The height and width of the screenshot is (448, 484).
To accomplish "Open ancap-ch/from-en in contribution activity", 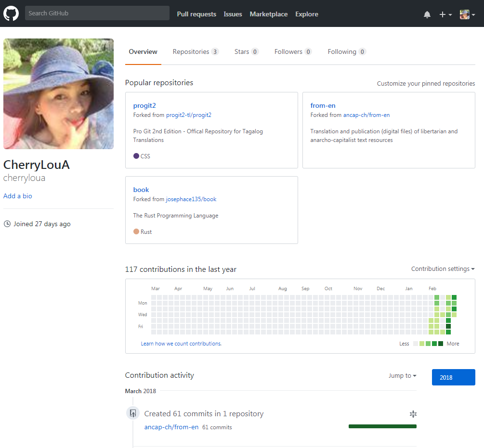I will (171, 427).
